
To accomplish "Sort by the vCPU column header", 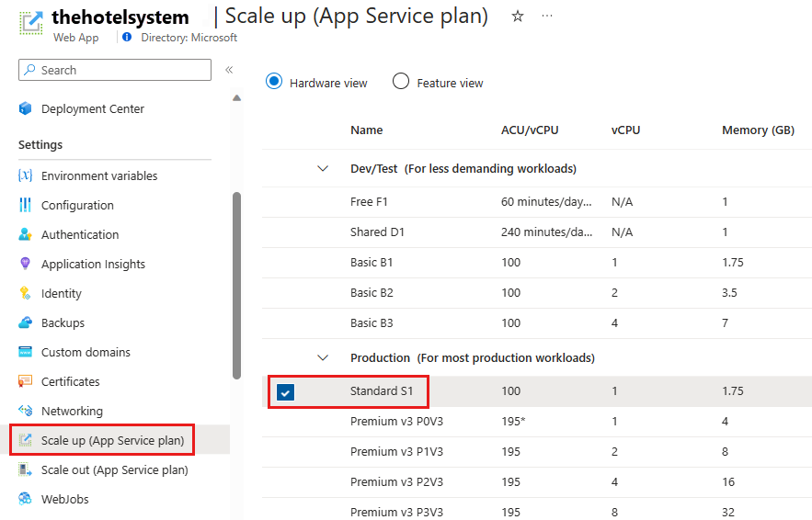I will [x=625, y=130].
